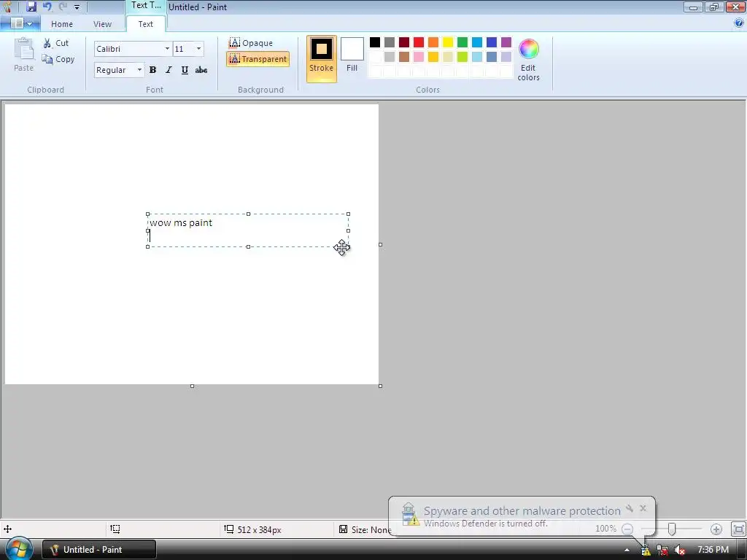Open the Edit colors dialog

click(x=528, y=60)
